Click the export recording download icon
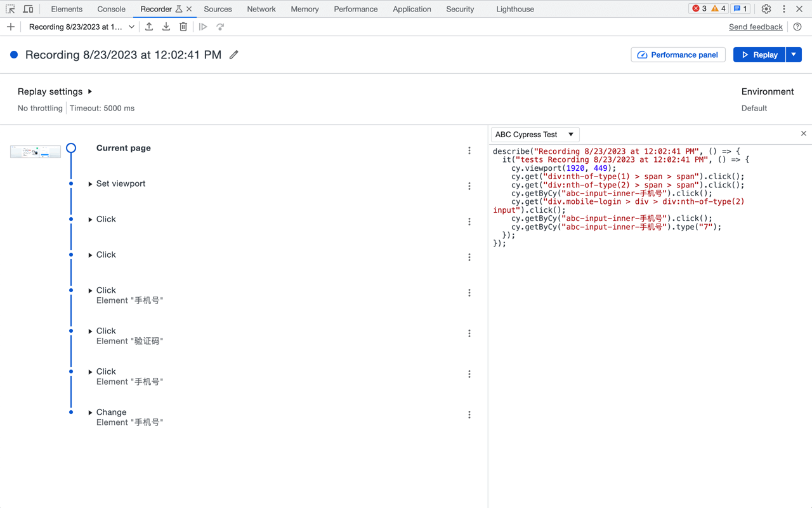 point(166,27)
